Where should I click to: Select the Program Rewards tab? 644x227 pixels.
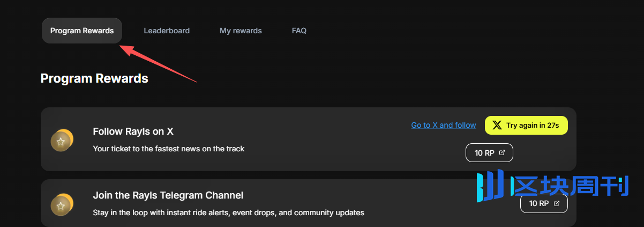tap(82, 31)
